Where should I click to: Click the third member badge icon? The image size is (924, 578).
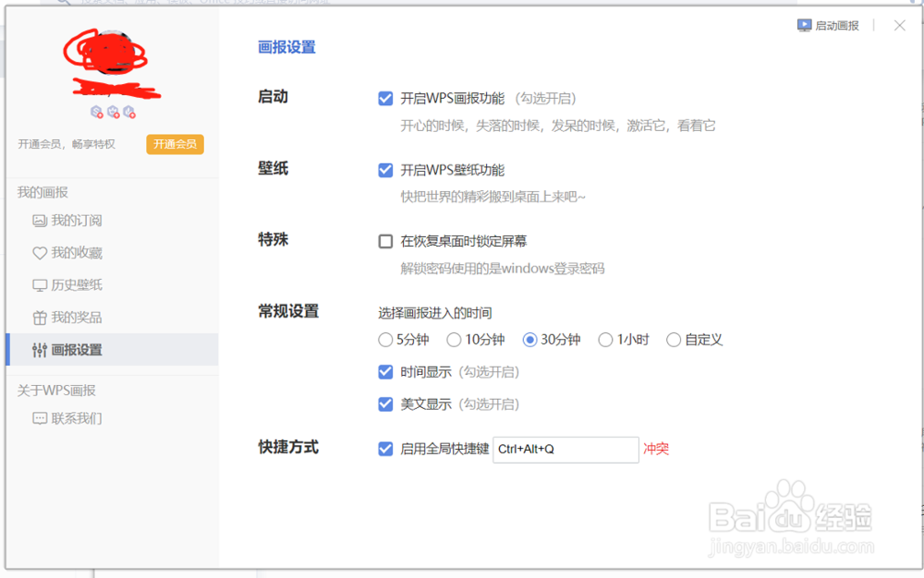[x=129, y=112]
